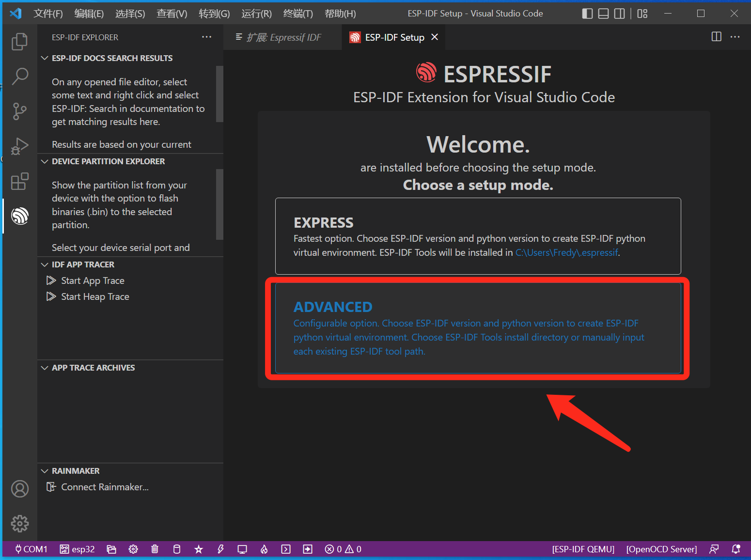Choose the EXPRESS setup mode
751x560 pixels.
[478, 236]
